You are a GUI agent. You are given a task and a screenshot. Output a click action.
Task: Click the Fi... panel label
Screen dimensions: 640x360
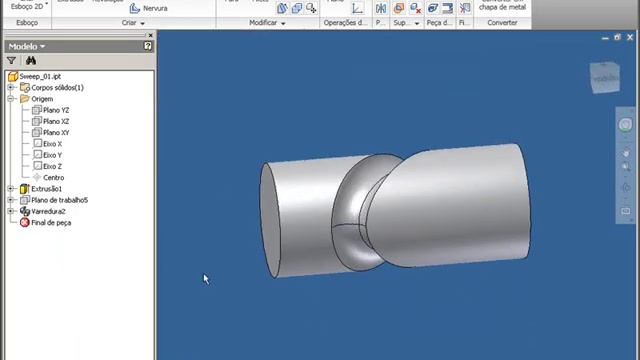[464, 23]
